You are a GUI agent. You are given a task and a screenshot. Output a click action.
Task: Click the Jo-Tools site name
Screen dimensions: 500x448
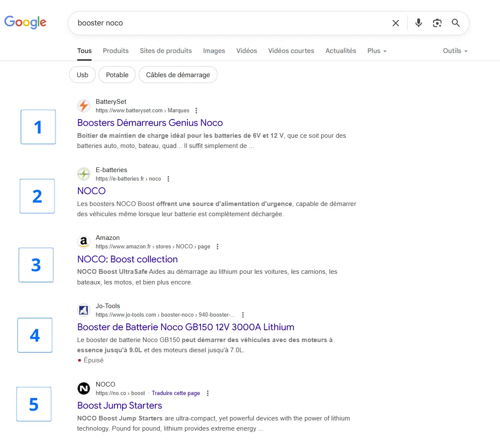point(108,306)
